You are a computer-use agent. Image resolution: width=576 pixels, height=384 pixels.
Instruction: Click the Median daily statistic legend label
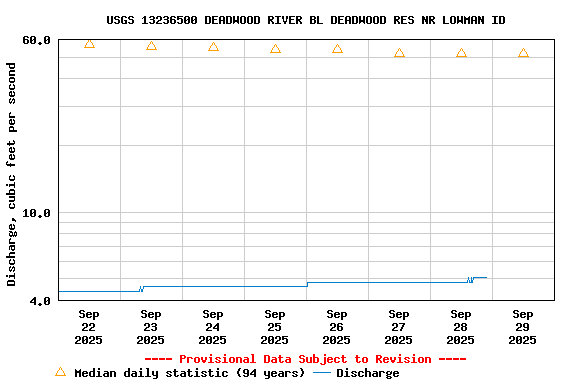pyautogui.click(x=190, y=373)
